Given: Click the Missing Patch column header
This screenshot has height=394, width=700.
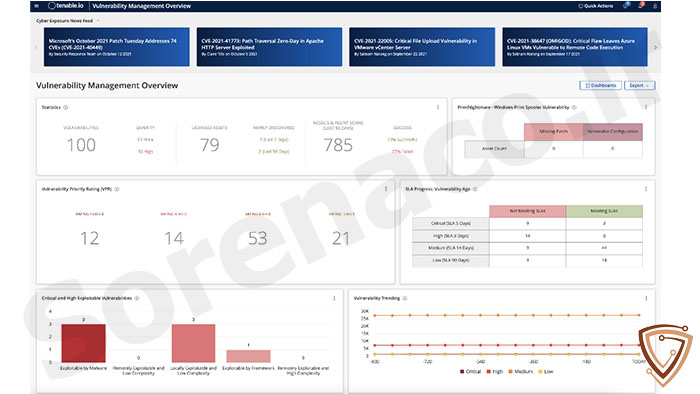Looking at the screenshot, I should pyautogui.click(x=554, y=132).
